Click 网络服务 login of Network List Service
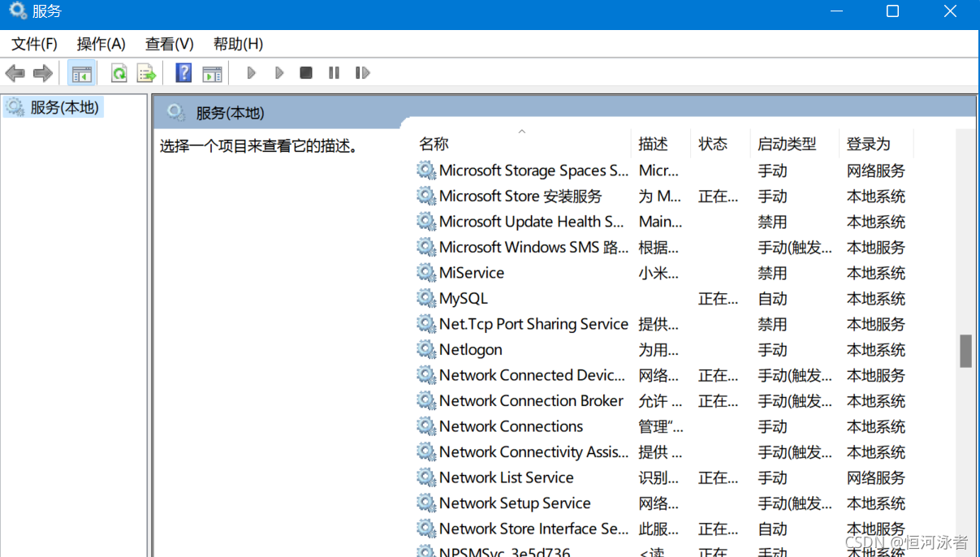 pyautogui.click(x=876, y=477)
